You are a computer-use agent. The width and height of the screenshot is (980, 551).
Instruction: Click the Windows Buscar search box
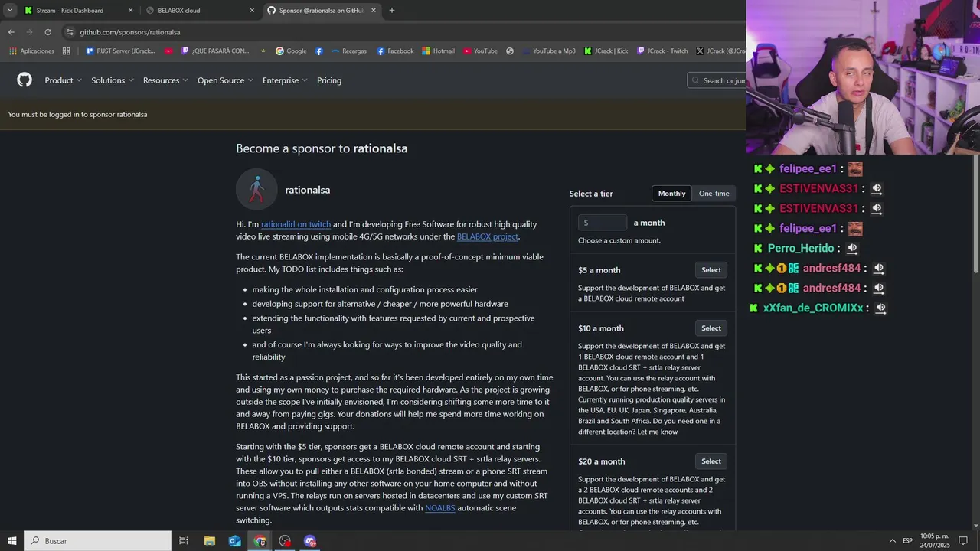(x=98, y=541)
